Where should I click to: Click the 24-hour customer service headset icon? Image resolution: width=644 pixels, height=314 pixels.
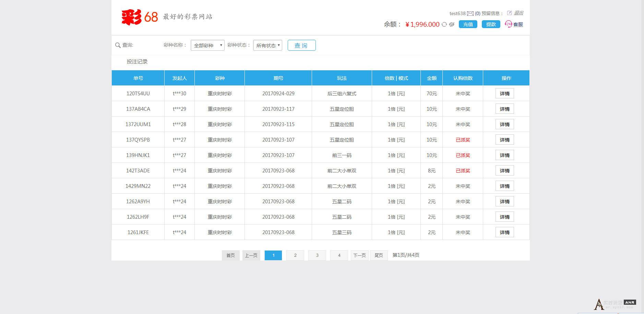pyautogui.click(x=508, y=24)
